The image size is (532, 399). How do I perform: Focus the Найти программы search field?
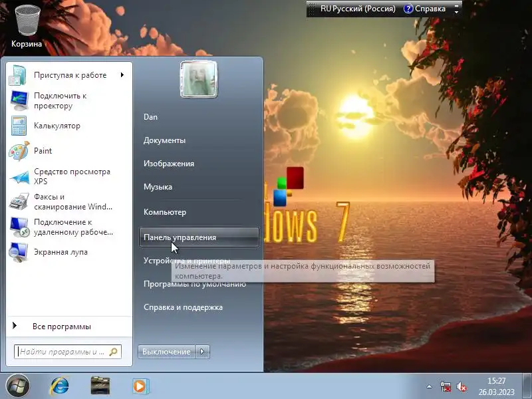[68, 352]
